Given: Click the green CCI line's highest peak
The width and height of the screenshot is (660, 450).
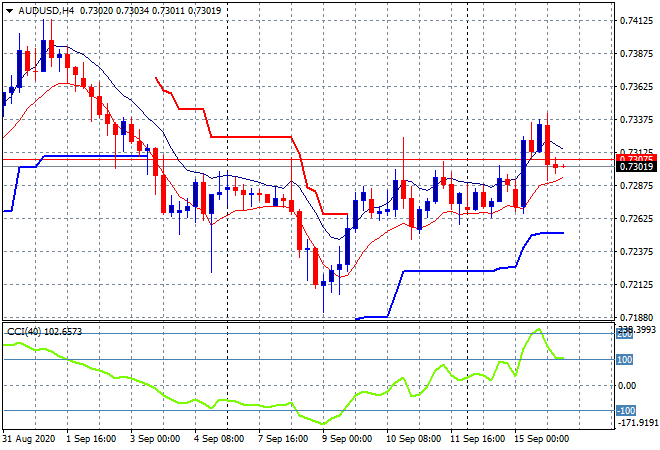Looking at the screenshot, I should coord(537,329).
